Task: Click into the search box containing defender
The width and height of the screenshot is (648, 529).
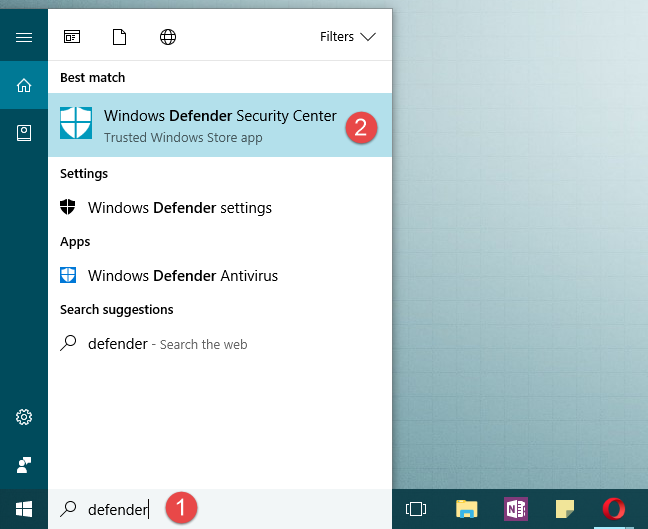Action: click(220, 509)
